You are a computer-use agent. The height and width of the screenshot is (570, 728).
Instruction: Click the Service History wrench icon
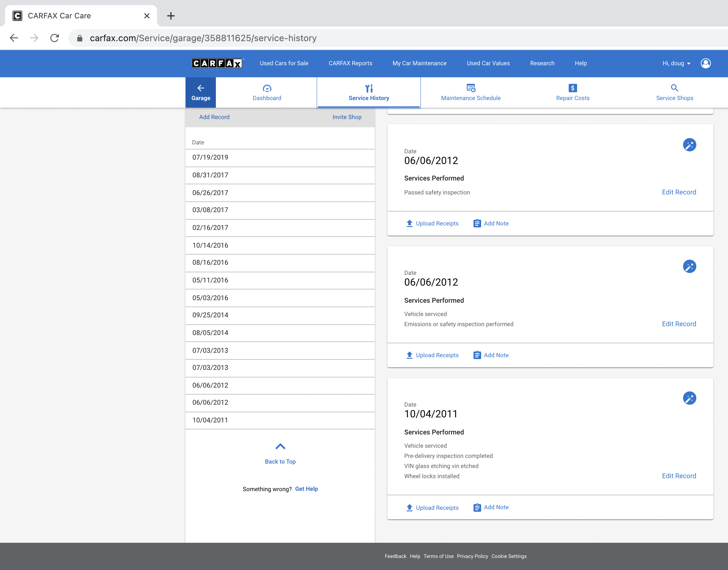[x=369, y=88]
